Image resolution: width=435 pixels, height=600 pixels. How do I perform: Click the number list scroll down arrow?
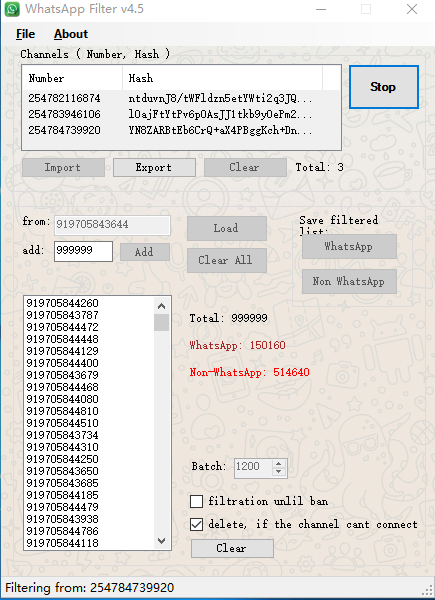pos(161,541)
